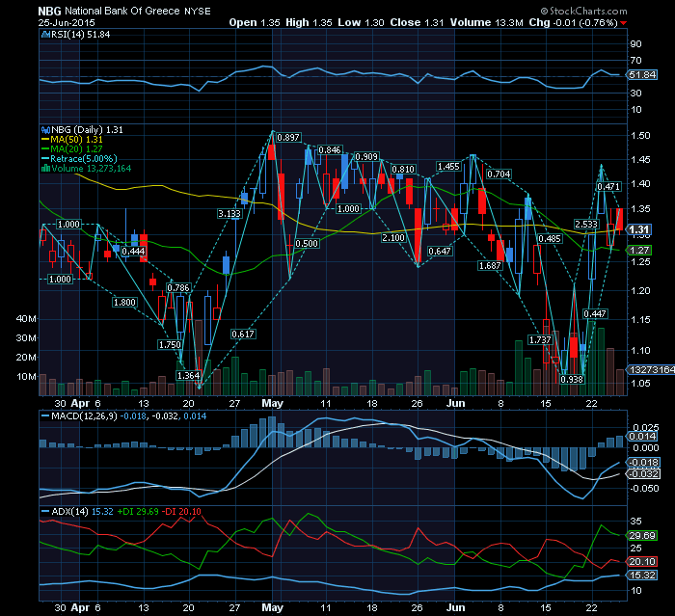
Task: Click the ADX tag 15.32
Action: (x=642, y=576)
